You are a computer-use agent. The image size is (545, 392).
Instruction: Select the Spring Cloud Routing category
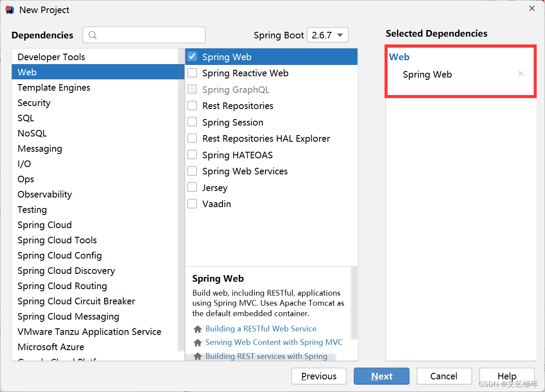(95, 286)
